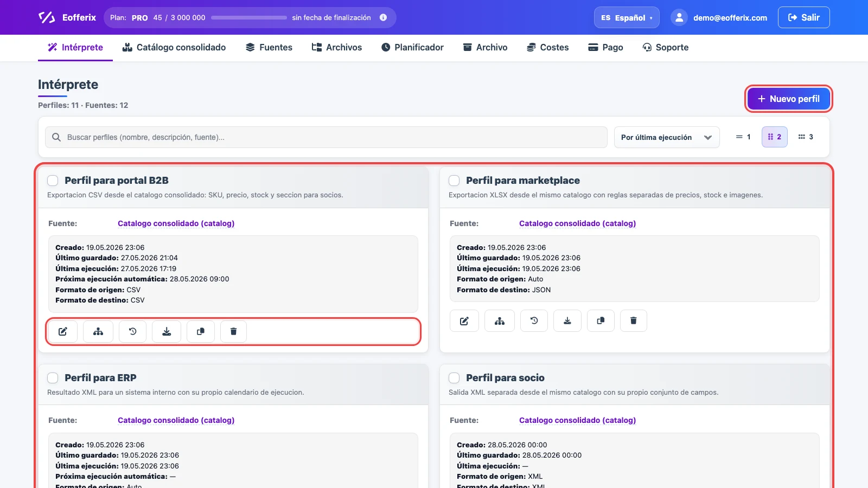868x488 pixels.
Task: Expand the ES Español language selector
Action: click(627, 17)
